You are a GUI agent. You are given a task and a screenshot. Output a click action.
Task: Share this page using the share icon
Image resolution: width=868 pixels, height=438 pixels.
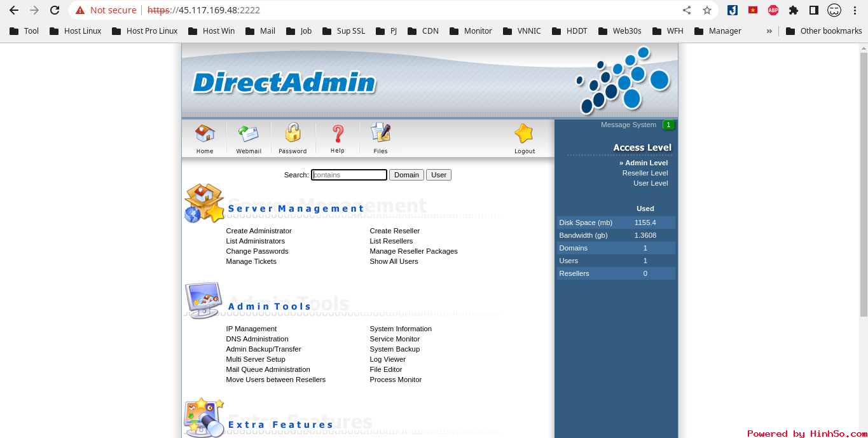[687, 10]
